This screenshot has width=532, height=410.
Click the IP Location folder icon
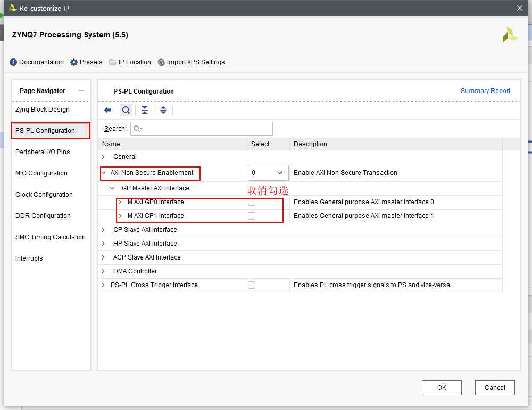pos(113,62)
